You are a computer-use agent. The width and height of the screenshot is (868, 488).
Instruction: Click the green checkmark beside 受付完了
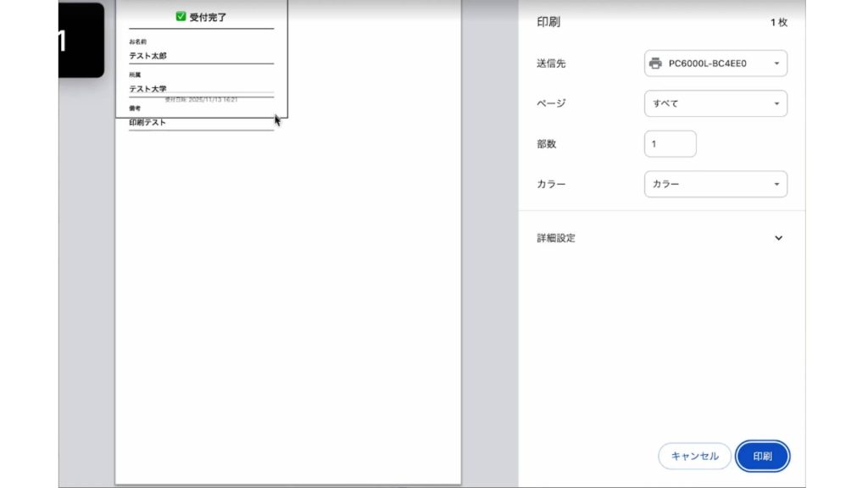pyautogui.click(x=181, y=16)
